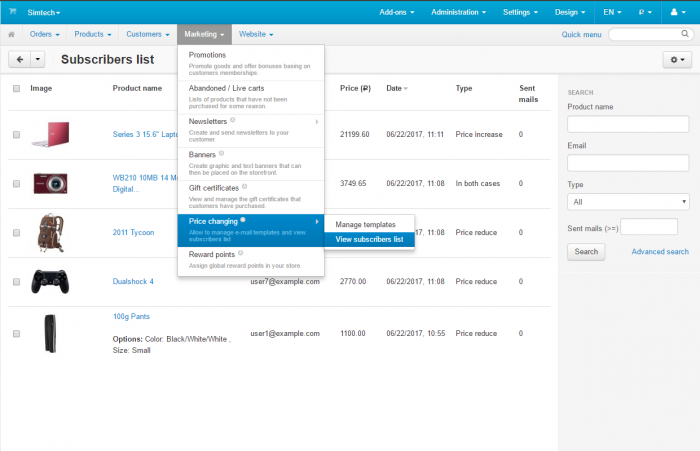The height and width of the screenshot is (451, 700).
Task: Toggle the select-all checkbox in table header
Action: click(17, 88)
